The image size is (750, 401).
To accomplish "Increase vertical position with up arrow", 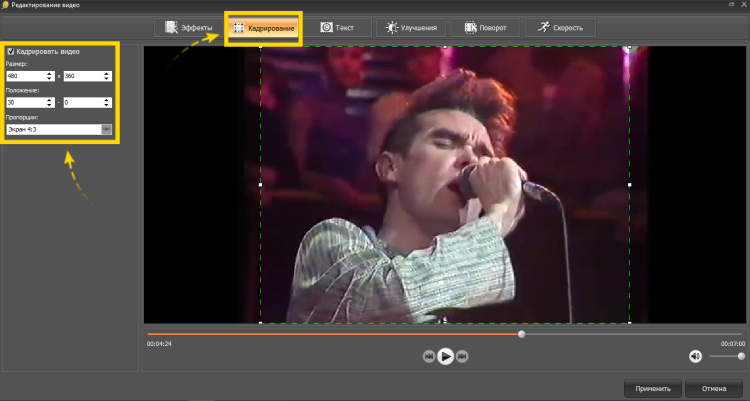I will click(106, 100).
